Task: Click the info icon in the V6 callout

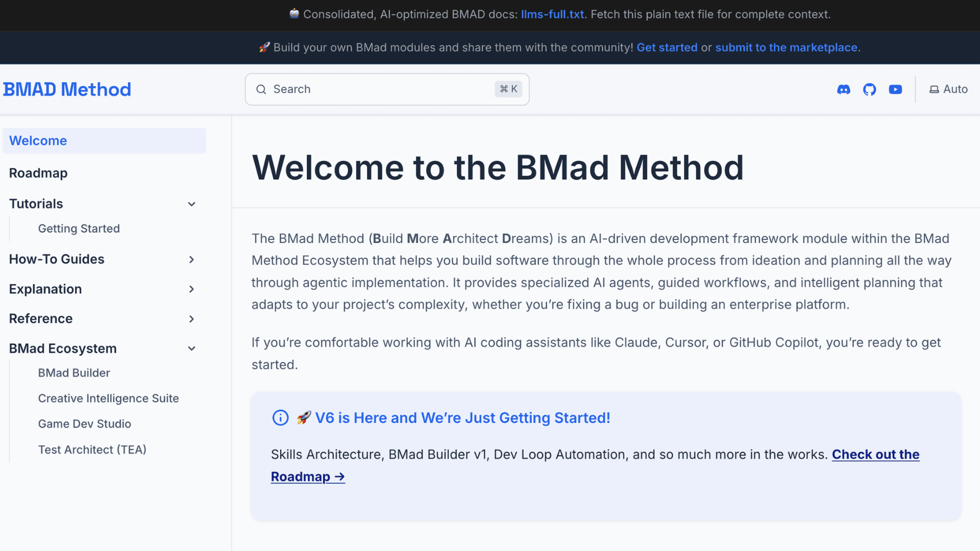Action: 280,418
